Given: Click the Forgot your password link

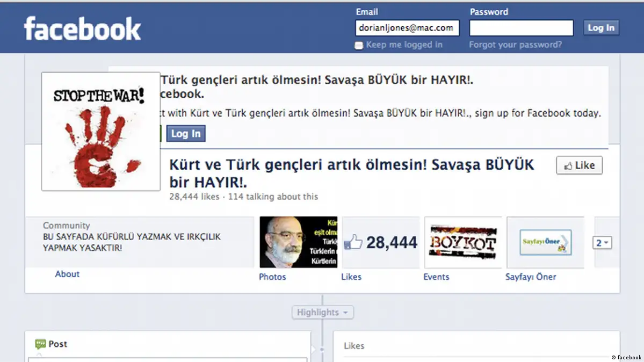Looking at the screenshot, I should click(x=515, y=45).
